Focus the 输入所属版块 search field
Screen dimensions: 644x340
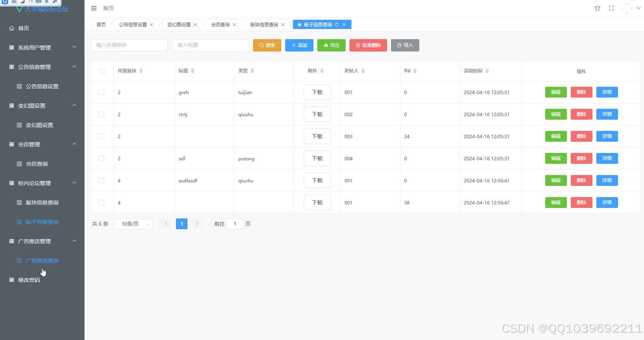click(129, 45)
